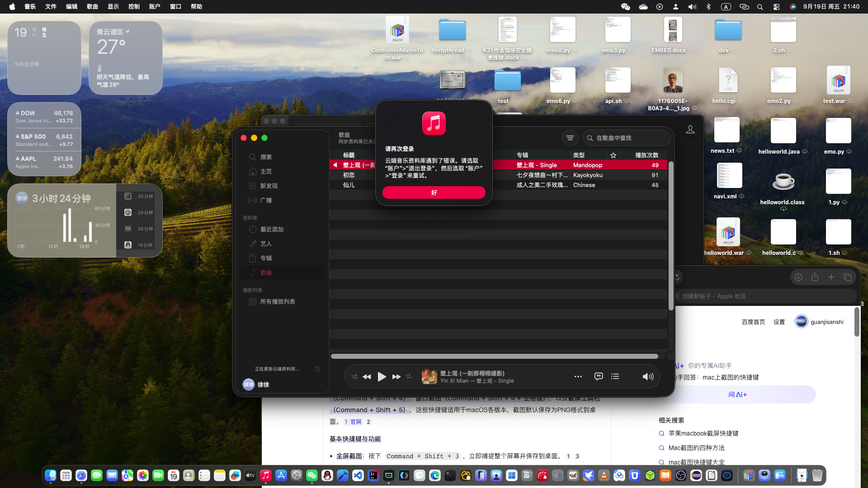
Task: Open the 控制 menu in menu bar
Action: (x=134, y=6)
